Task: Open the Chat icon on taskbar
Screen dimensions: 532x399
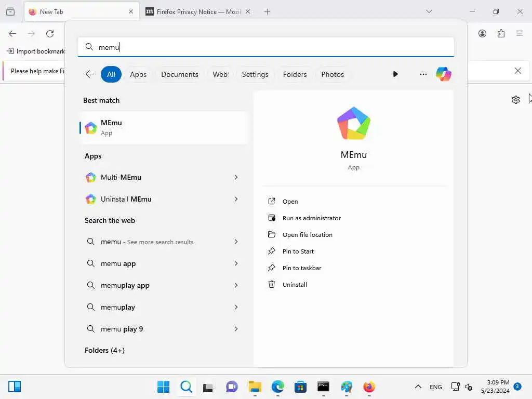Action: (232, 387)
